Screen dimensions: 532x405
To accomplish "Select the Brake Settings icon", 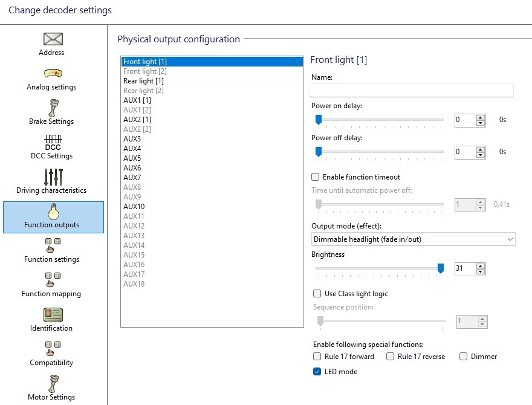I will pos(53,108).
